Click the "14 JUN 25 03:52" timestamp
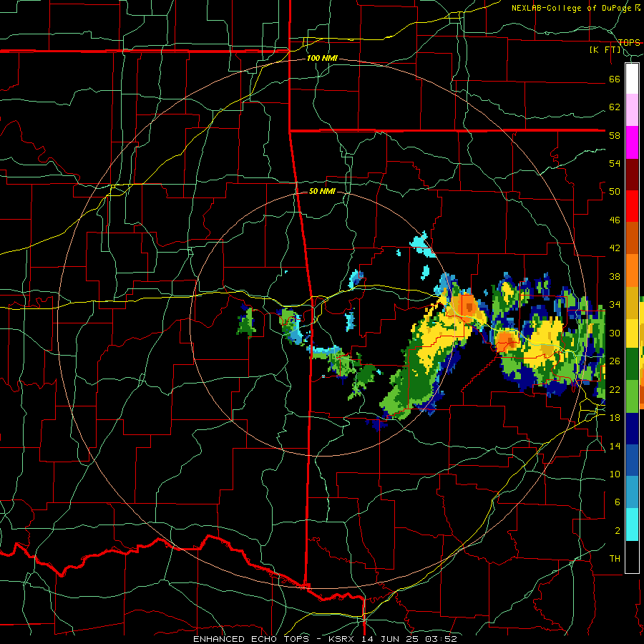644x644 pixels. 409,639
